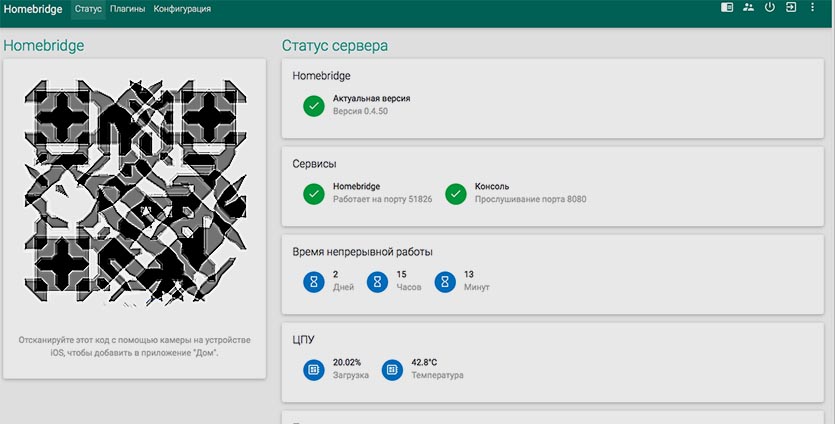The width and height of the screenshot is (835, 424).
Task: Click the Версия 0.4.50 text
Action: pyautogui.click(x=360, y=111)
